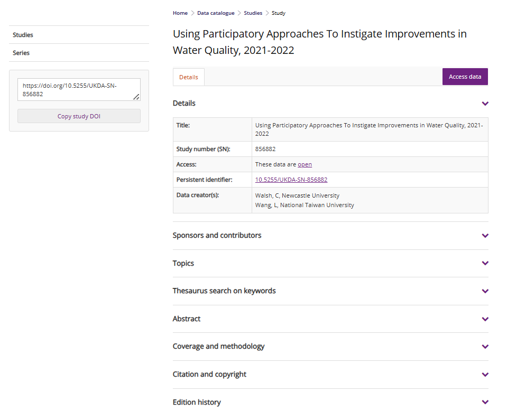
Task: Follow the 'open' access link
Action: pyautogui.click(x=305, y=165)
